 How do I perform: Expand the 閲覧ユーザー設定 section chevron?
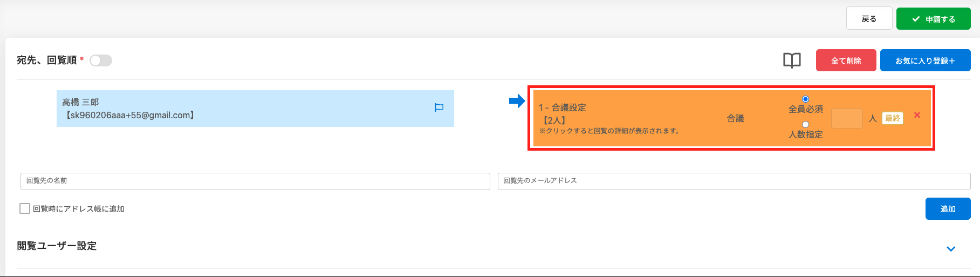pos(951,249)
